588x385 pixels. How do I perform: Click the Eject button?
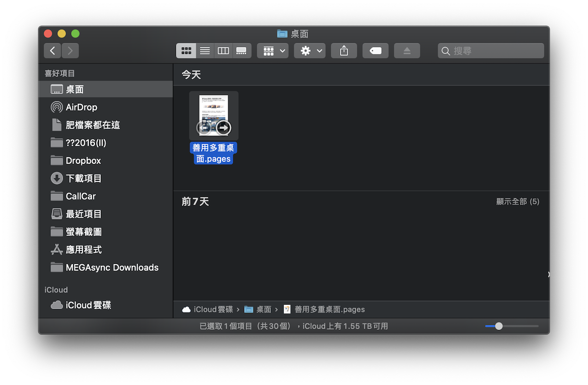pos(407,50)
